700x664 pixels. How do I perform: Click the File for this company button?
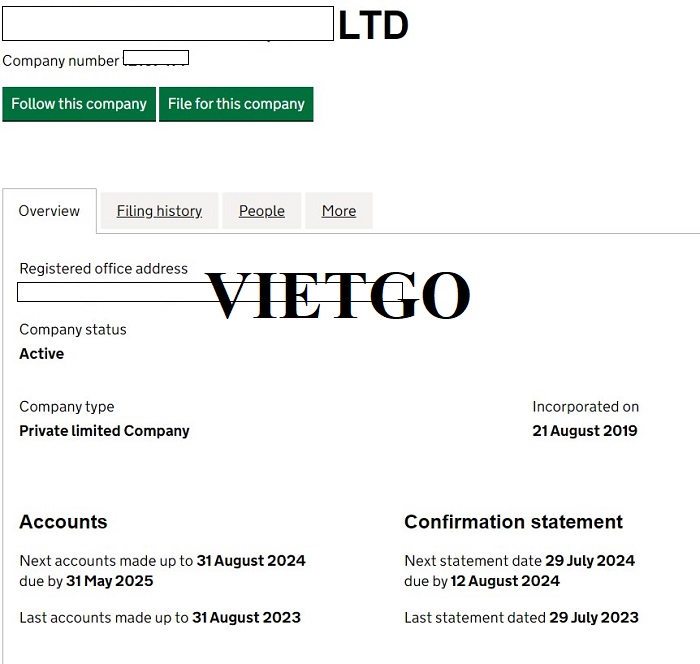tap(236, 104)
